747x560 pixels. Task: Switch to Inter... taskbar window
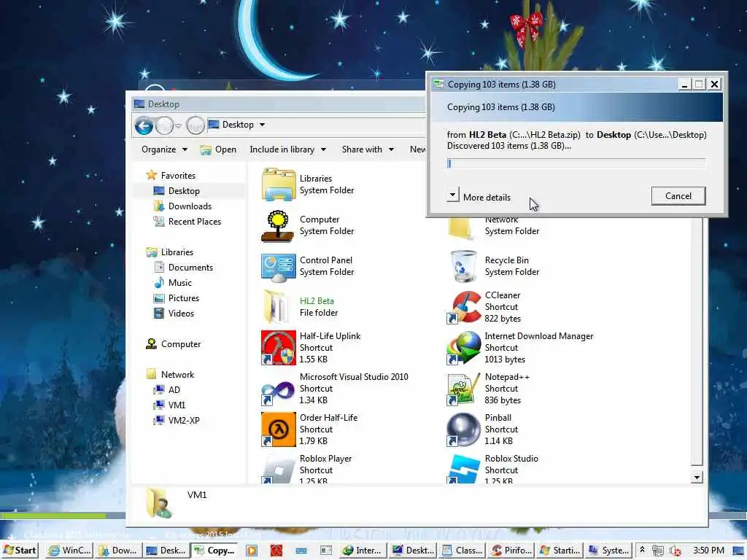362,551
